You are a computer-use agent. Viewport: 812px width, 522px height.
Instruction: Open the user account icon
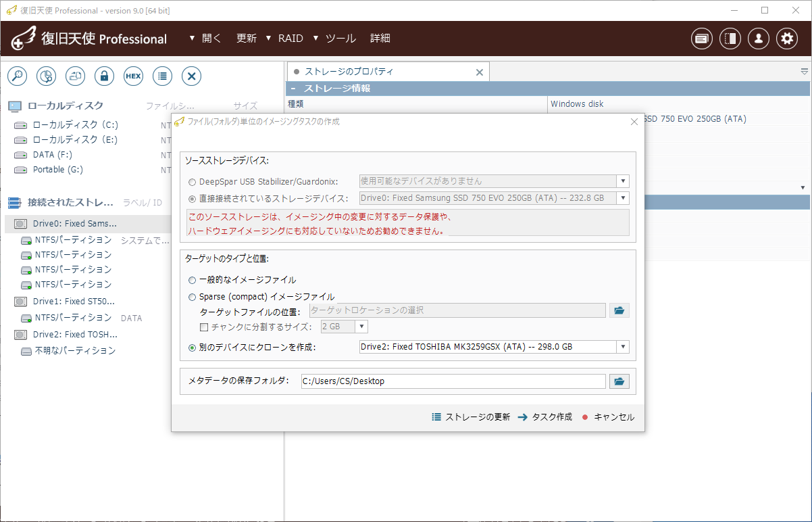759,39
